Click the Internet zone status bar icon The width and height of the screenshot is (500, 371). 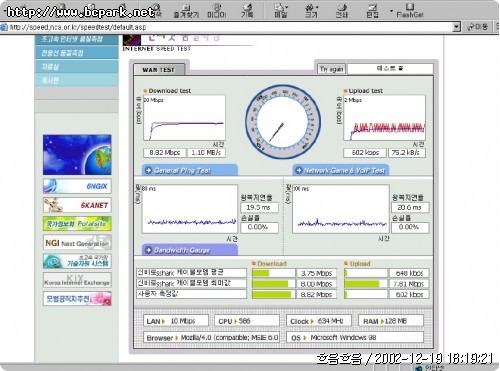click(419, 368)
